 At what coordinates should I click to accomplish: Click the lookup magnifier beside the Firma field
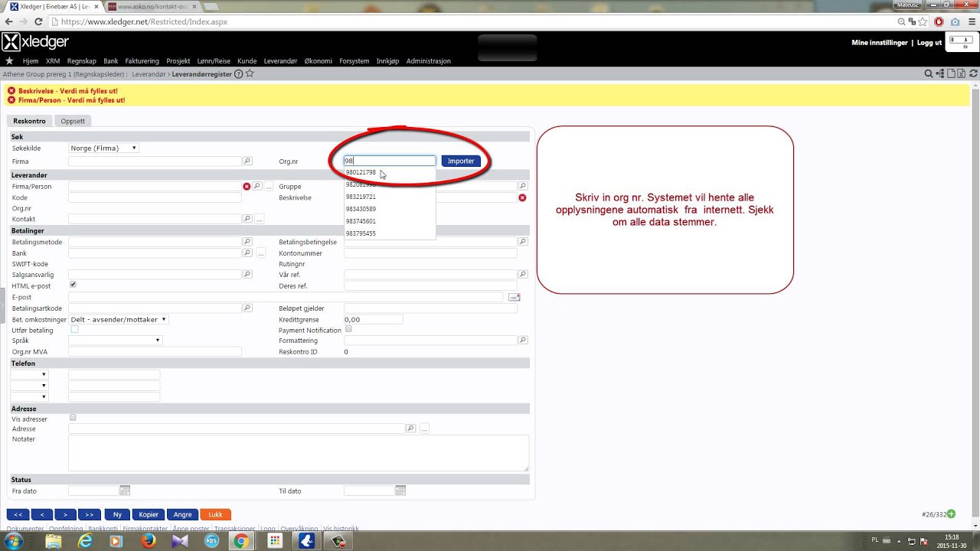tap(247, 161)
